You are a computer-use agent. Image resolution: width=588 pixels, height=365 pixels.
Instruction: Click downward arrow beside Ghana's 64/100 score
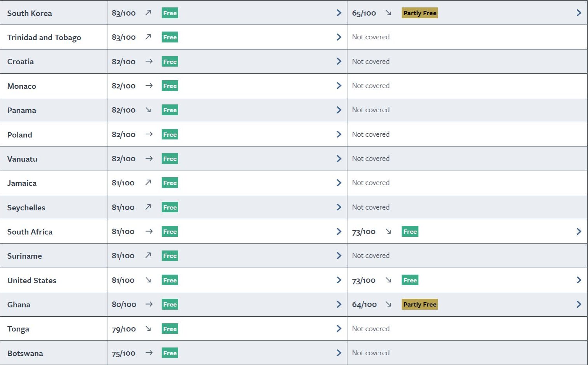point(388,304)
